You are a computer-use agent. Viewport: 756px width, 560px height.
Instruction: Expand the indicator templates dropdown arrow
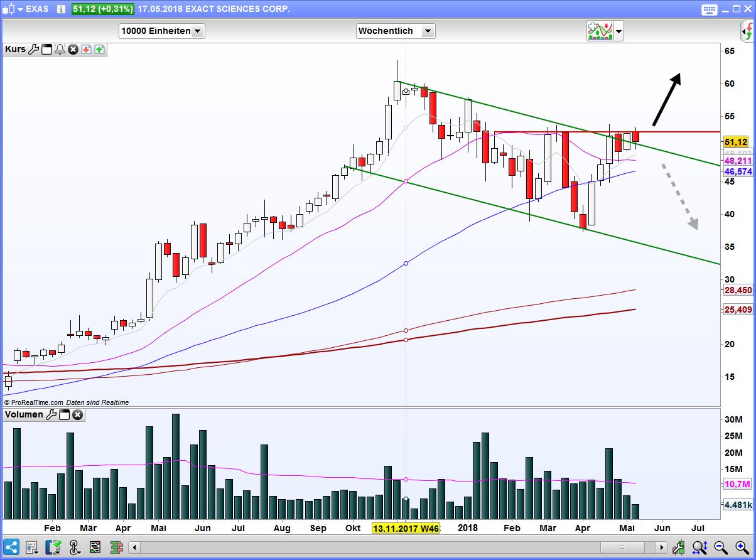click(x=619, y=31)
